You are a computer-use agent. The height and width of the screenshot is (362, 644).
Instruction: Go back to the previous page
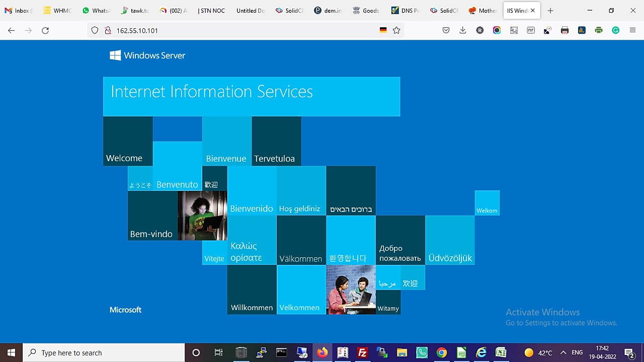click(x=11, y=30)
